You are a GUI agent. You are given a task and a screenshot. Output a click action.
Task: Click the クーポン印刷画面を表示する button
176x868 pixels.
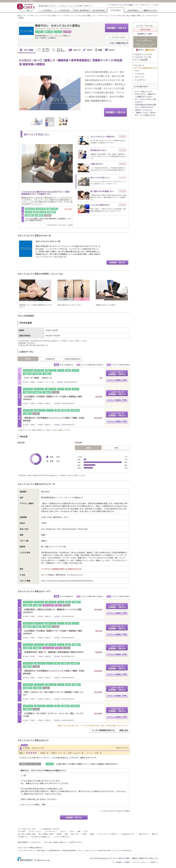(x=103, y=730)
